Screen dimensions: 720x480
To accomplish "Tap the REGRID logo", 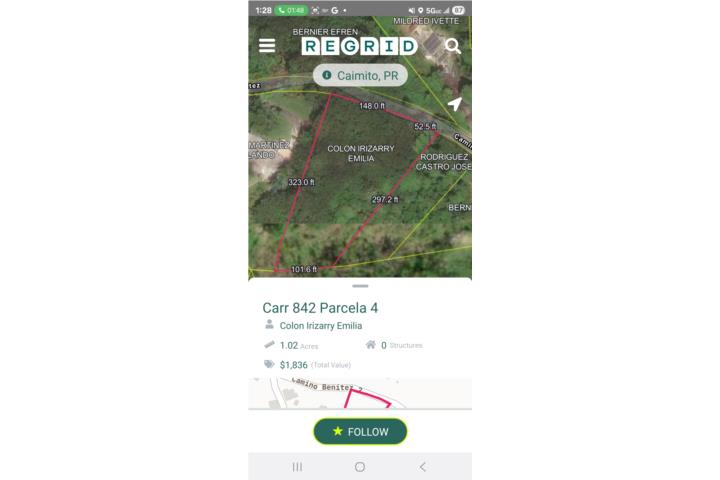I will coord(359,46).
